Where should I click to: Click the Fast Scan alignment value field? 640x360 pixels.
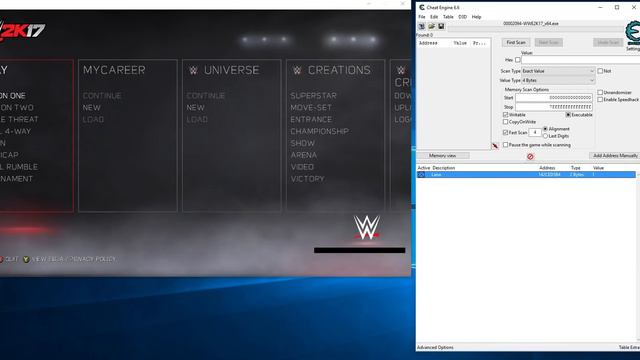click(535, 133)
